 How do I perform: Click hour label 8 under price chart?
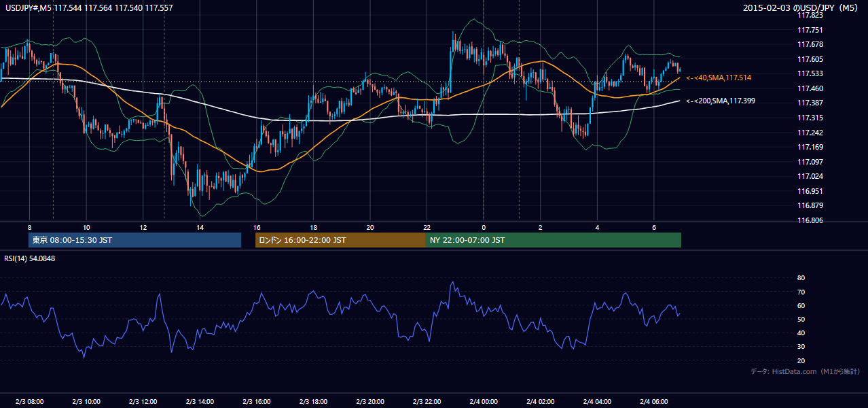(x=30, y=227)
